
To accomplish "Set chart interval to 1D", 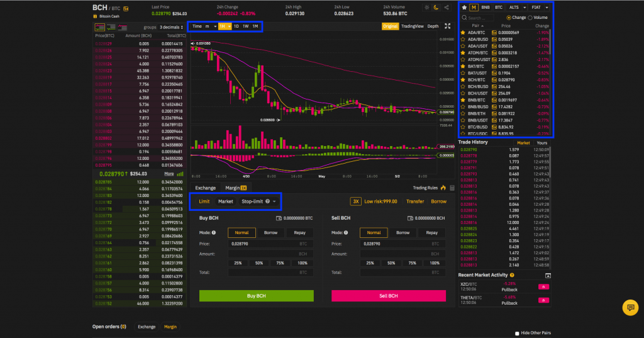I will click(236, 26).
